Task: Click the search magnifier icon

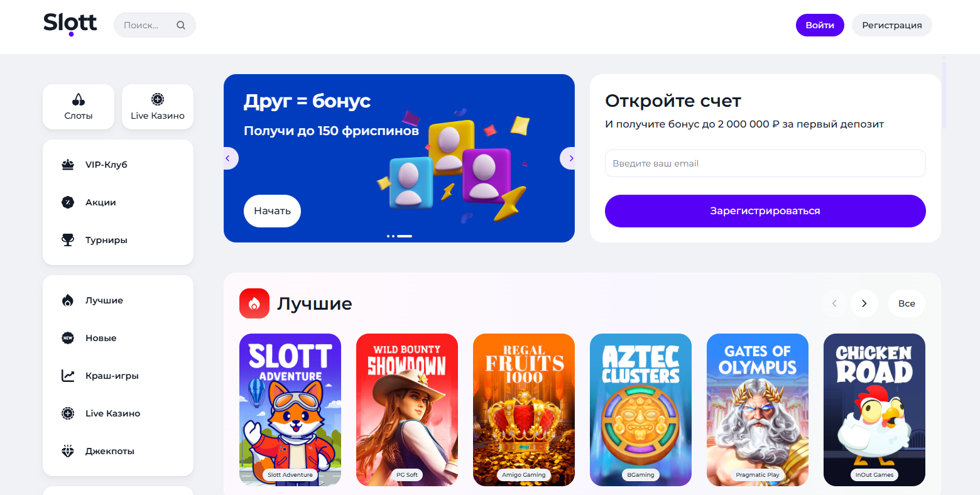Action: click(181, 26)
